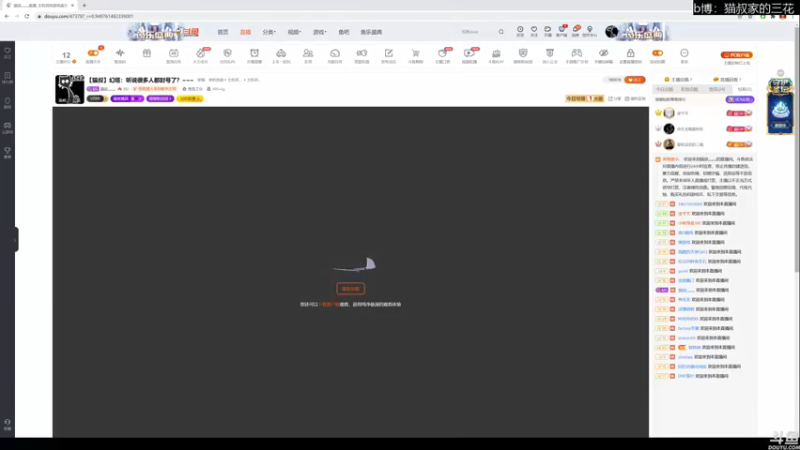This screenshot has width=800, height=450.
Task: Open the heart follows icon in the header
Action: (534, 30)
